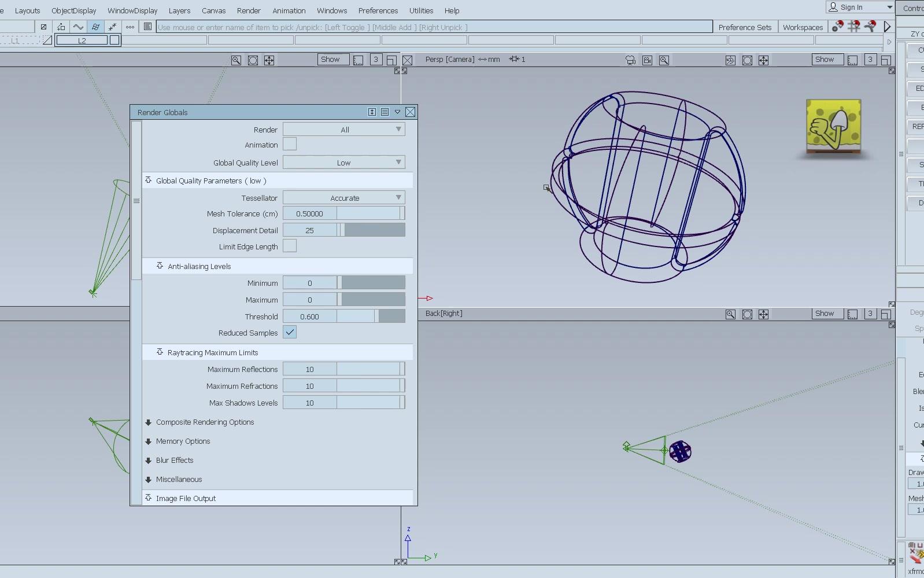Open the ObjectDisplay menu
Image resolution: width=924 pixels, height=578 pixels.
(73, 10)
